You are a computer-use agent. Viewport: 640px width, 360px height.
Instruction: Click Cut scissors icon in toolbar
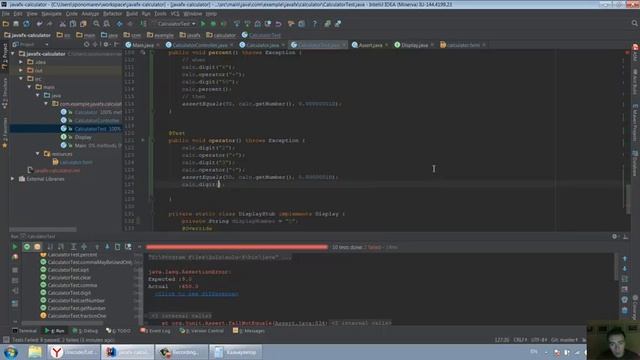[x=62, y=24]
